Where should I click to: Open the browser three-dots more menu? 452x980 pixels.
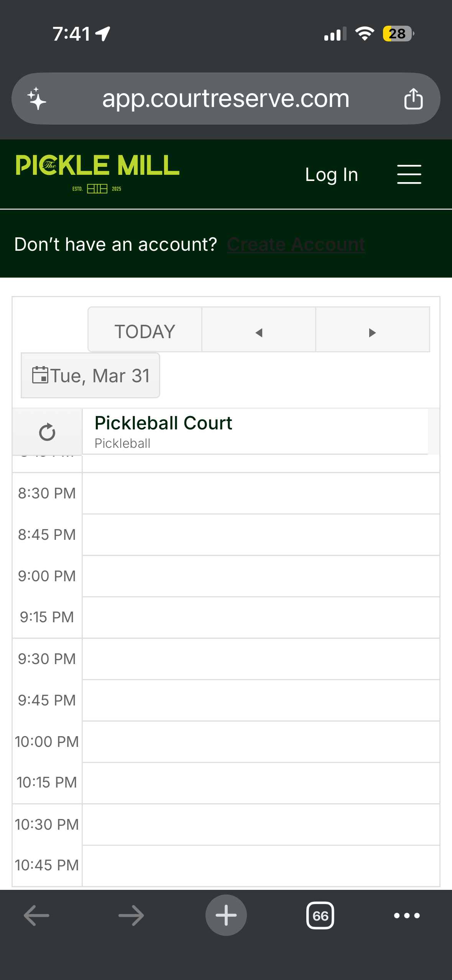pyautogui.click(x=407, y=916)
